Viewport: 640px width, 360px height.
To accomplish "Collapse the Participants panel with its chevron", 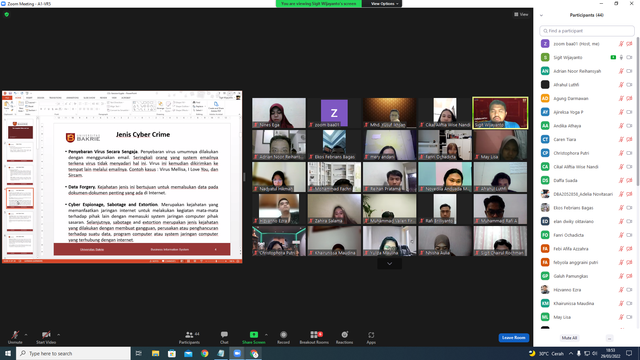I will click(x=541, y=15).
